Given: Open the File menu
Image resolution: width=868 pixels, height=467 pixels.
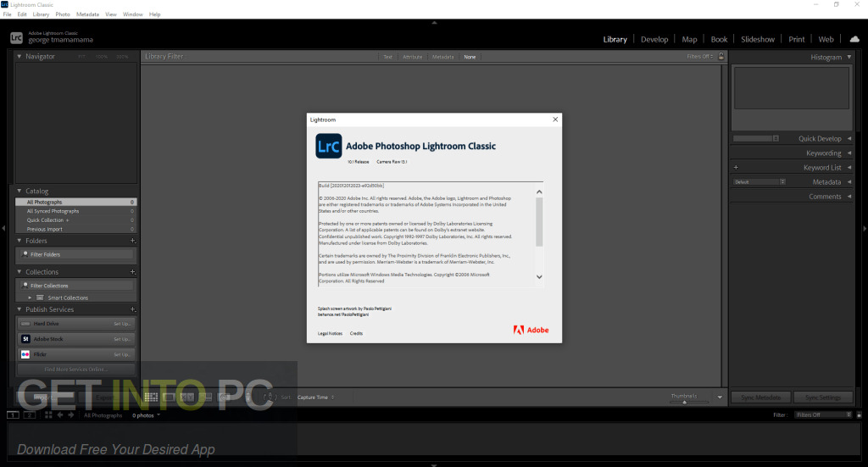Looking at the screenshot, I should coord(7,14).
